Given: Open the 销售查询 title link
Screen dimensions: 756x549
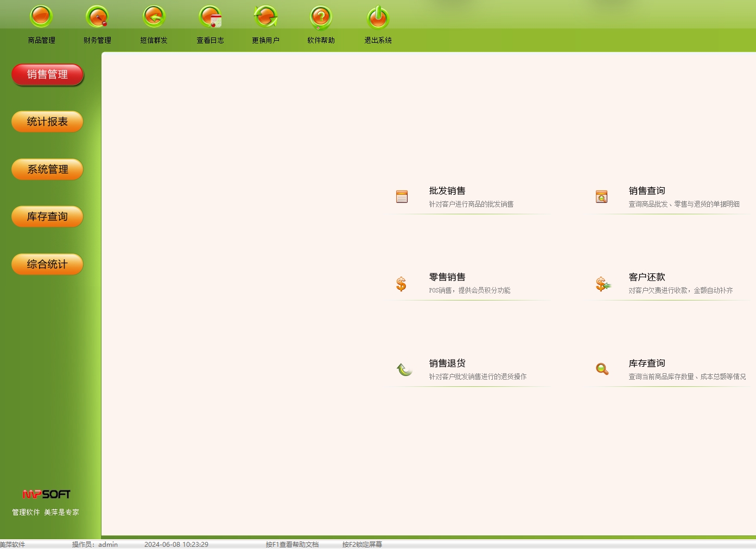Looking at the screenshot, I should point(646,191).
